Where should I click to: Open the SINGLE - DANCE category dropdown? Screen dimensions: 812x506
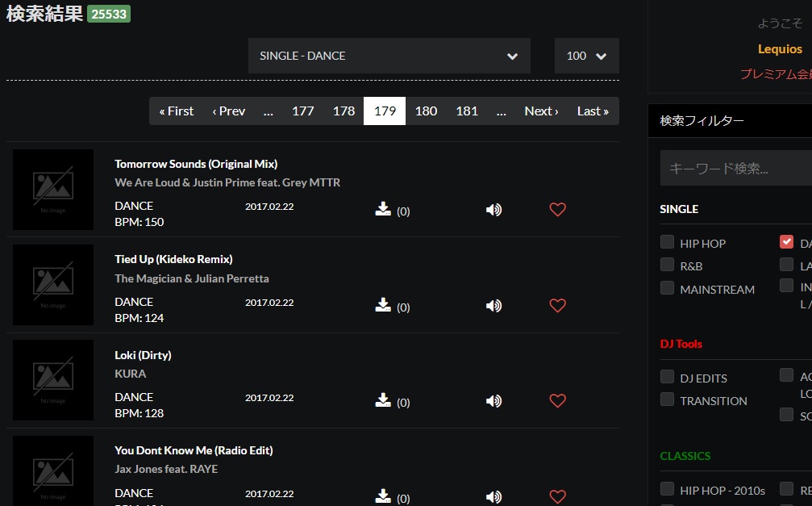point(389,56)
